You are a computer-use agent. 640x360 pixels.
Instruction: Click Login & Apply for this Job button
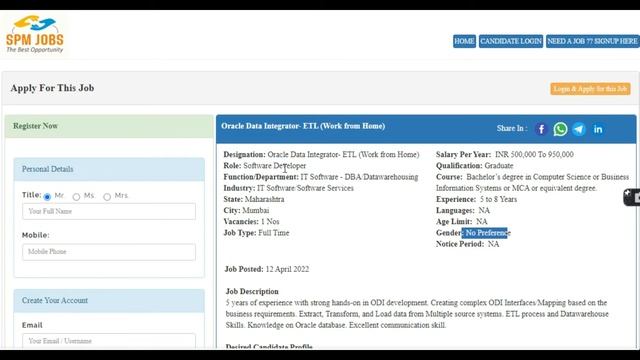coord(590,89)
